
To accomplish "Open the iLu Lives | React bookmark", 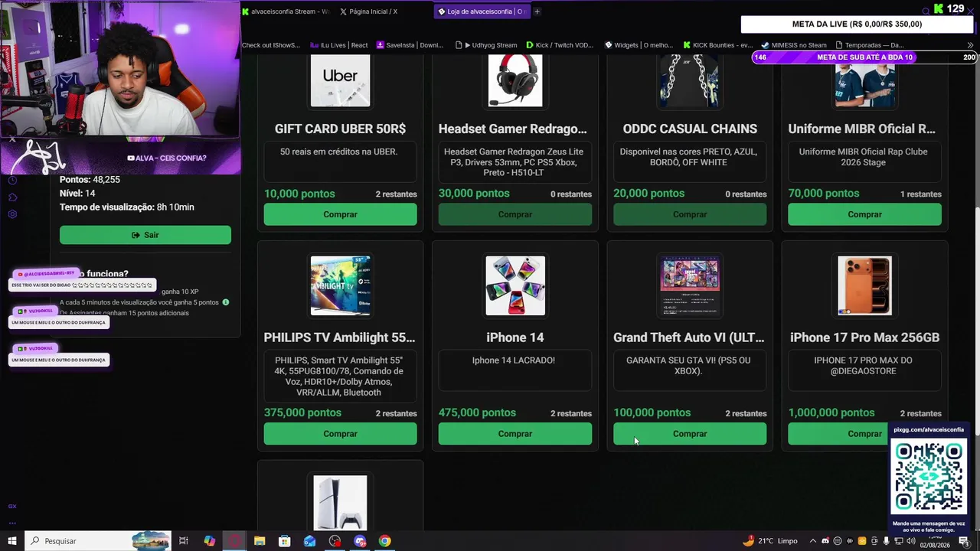I will [x=338, y=45].
